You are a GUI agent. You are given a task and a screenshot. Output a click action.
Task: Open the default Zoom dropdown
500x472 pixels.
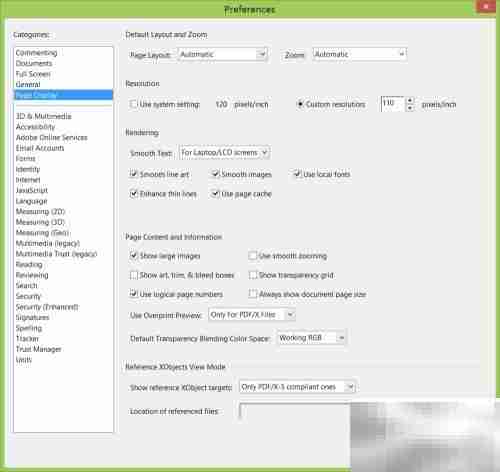(x=359, y=54)
